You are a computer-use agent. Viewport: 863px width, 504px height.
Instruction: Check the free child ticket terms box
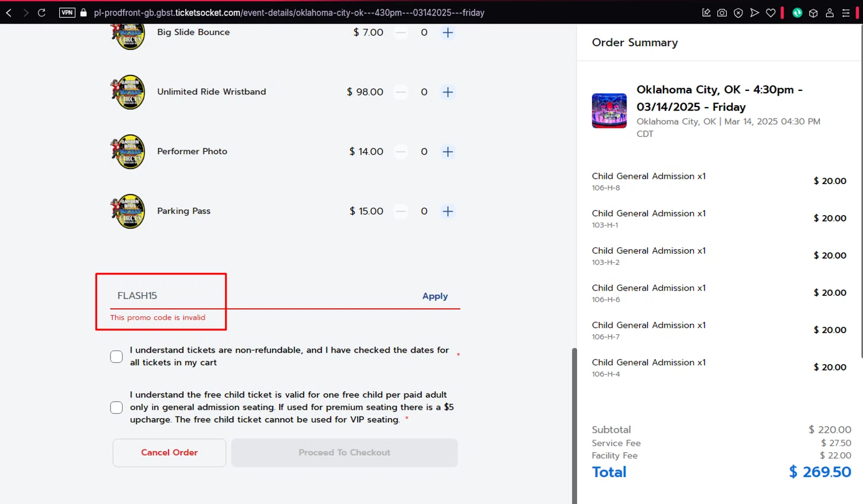(117, 407)
